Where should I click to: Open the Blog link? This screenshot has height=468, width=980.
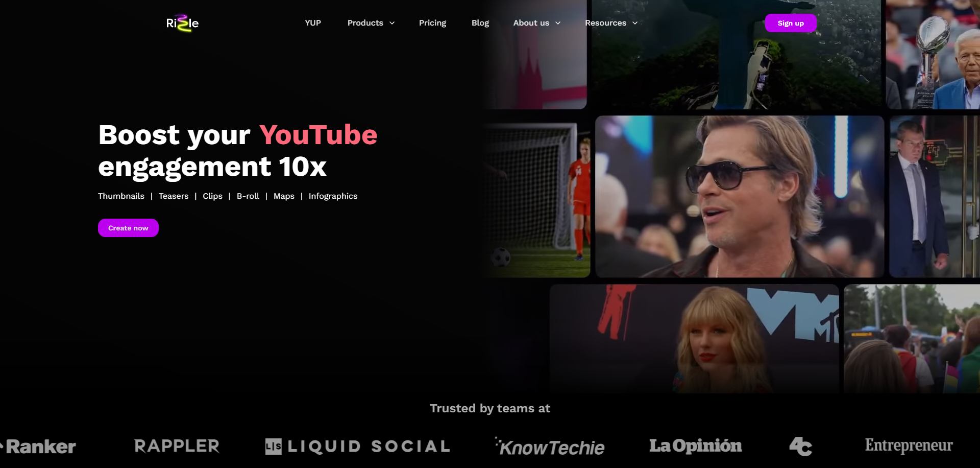tap(480, 23)
